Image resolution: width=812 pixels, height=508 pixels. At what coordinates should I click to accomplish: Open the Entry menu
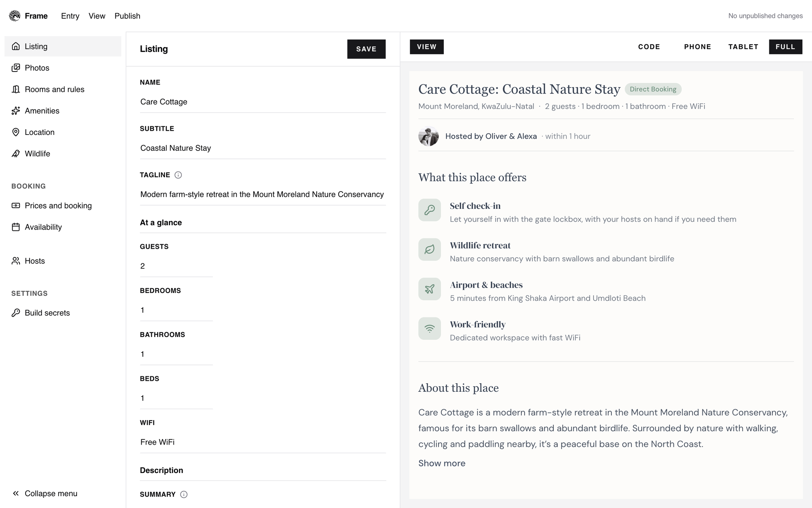point(70,16)
